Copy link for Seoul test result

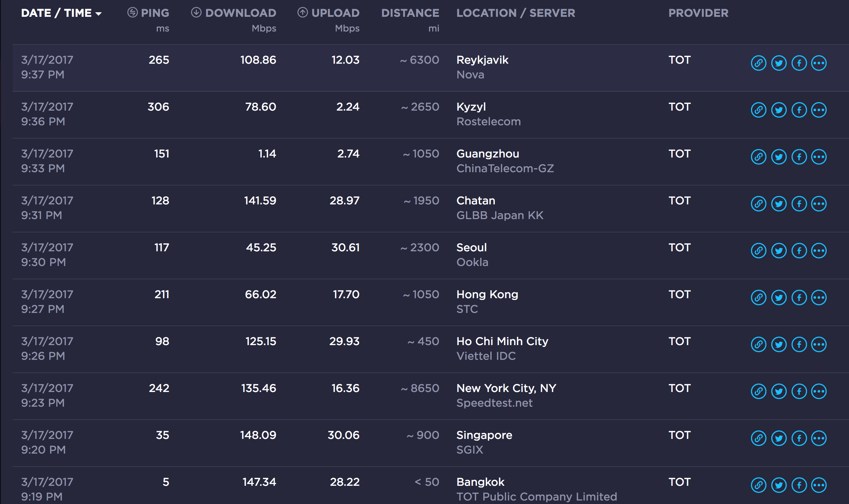758,251
